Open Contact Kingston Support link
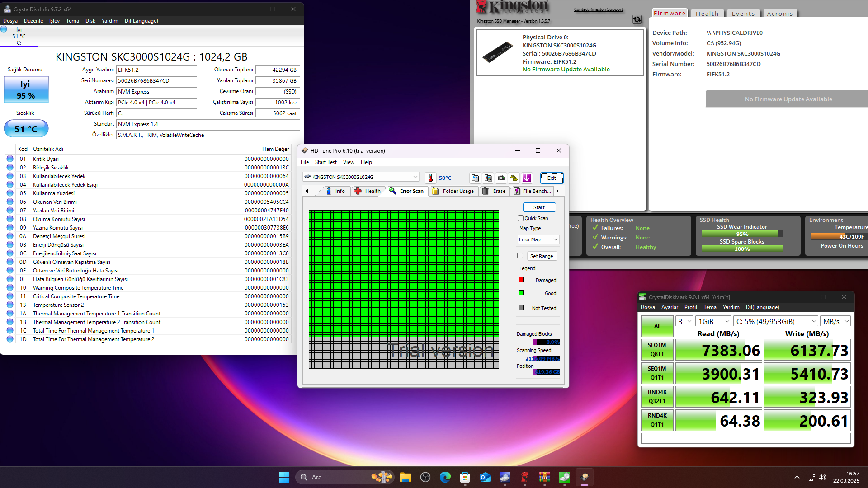This screenshot has width=868, height=488. (598, 9)
